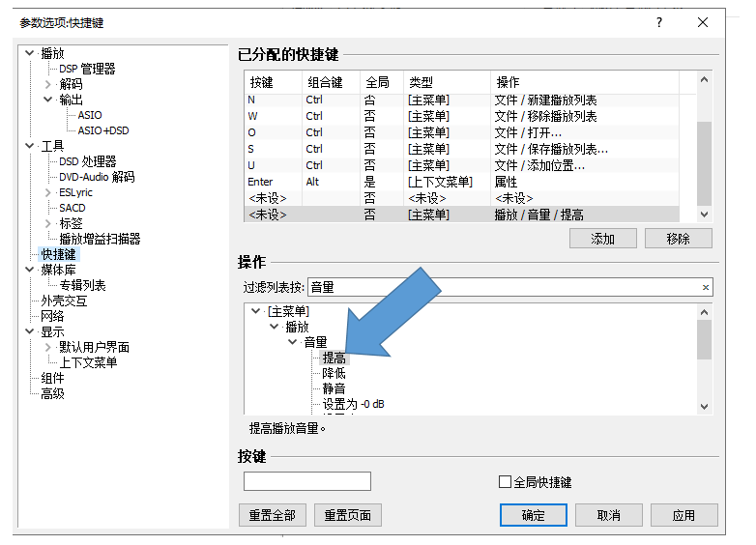Sort by the 组合键 column header

325,82
